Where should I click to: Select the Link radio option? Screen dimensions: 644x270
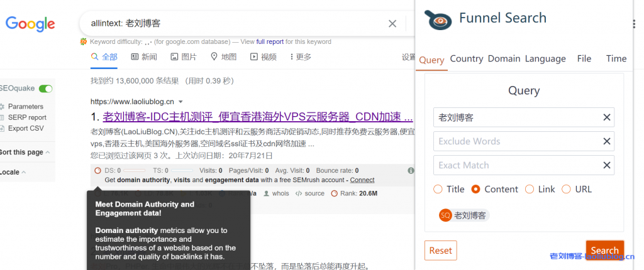pyautogui.click(x=529, y=189)
